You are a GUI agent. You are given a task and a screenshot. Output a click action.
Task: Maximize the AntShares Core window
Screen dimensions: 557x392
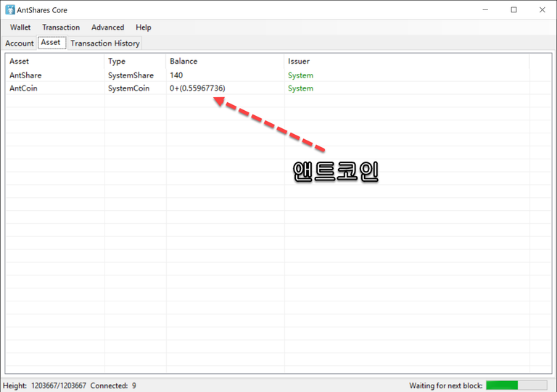(x=513, y=10)
